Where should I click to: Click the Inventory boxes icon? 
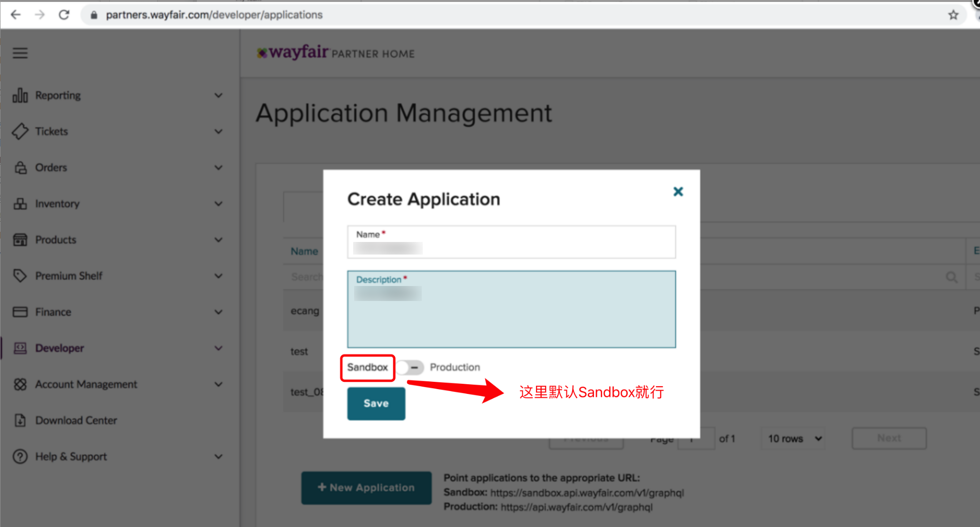[20, 204]
